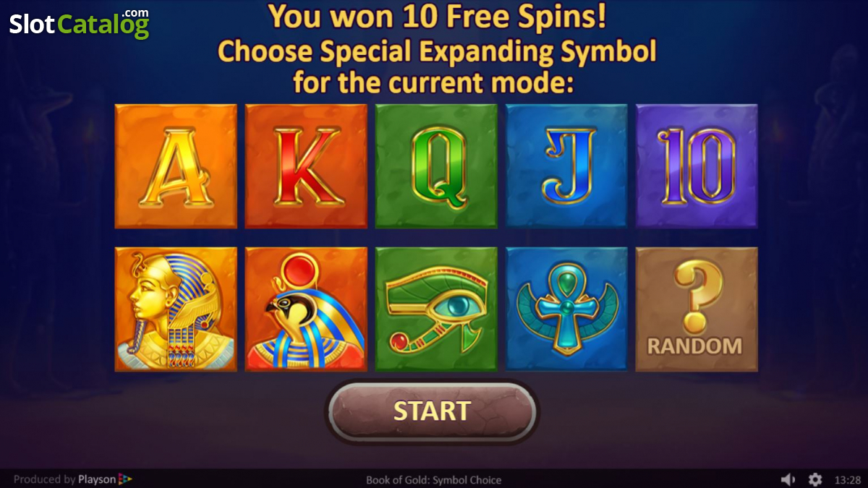Select the A expanding symbol
The height and width of the screenshot is (488, 868).
[x=176, y=166]
